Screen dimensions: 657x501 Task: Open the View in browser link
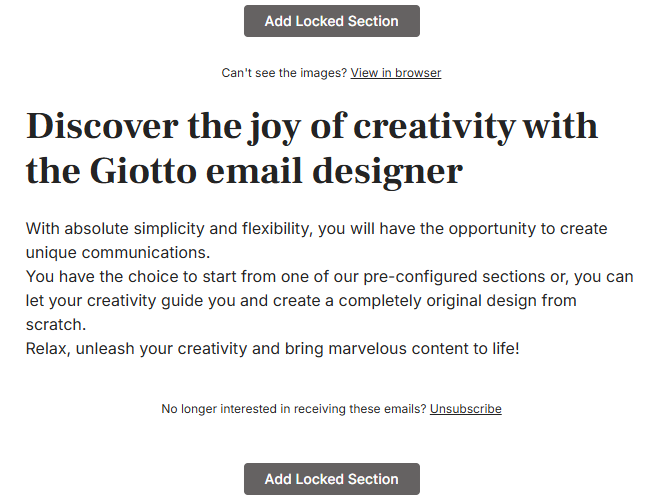click(x=395, y=73)
